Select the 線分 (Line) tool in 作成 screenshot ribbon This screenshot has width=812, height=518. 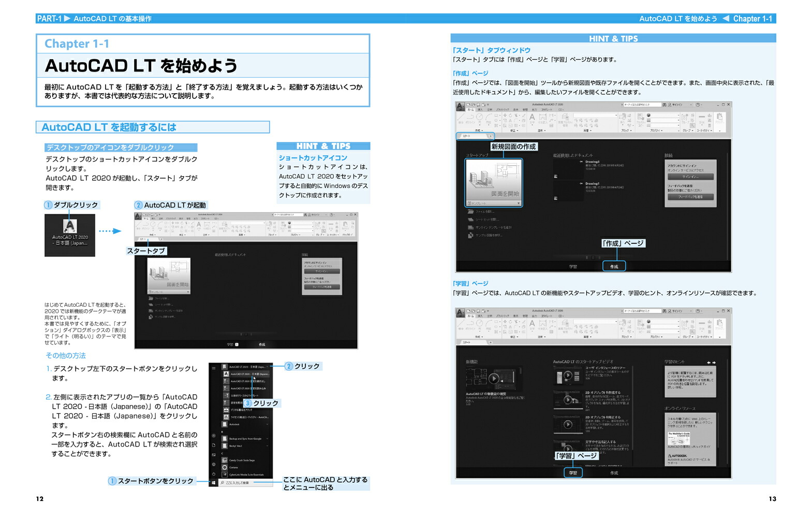coord(461,119)
